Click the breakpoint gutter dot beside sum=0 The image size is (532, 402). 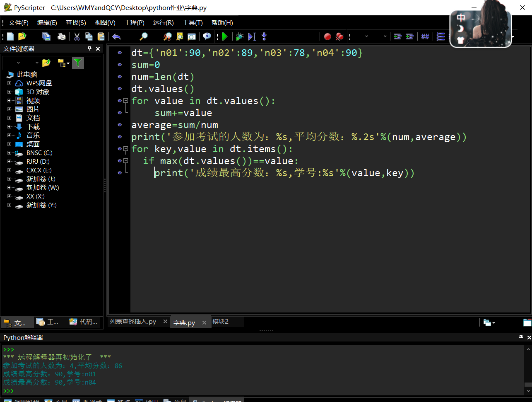(120, 65)
